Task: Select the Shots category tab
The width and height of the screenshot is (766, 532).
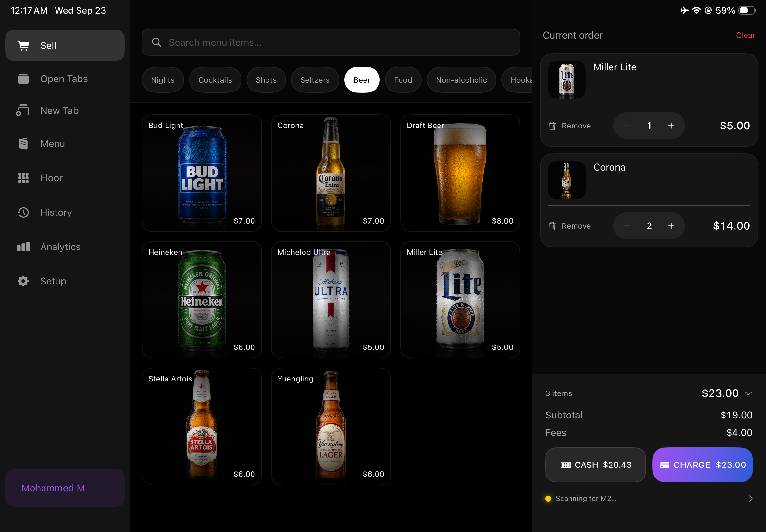Action: (x=266, y=80)
